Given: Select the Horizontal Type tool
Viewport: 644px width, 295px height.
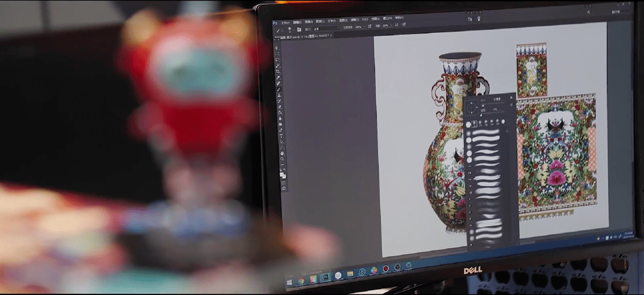Looking at the screenshot, I should (281, 136).
